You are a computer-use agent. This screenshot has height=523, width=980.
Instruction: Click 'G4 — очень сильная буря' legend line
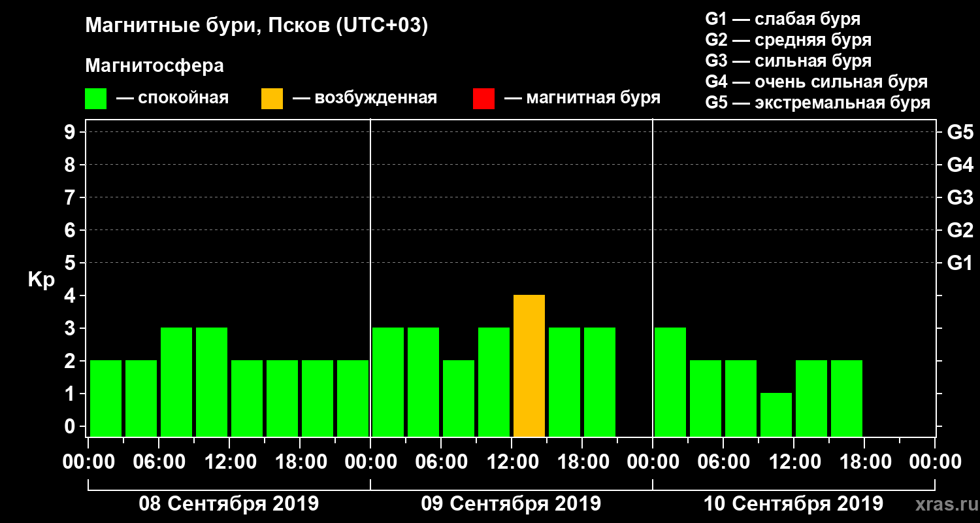coord(817,82)
